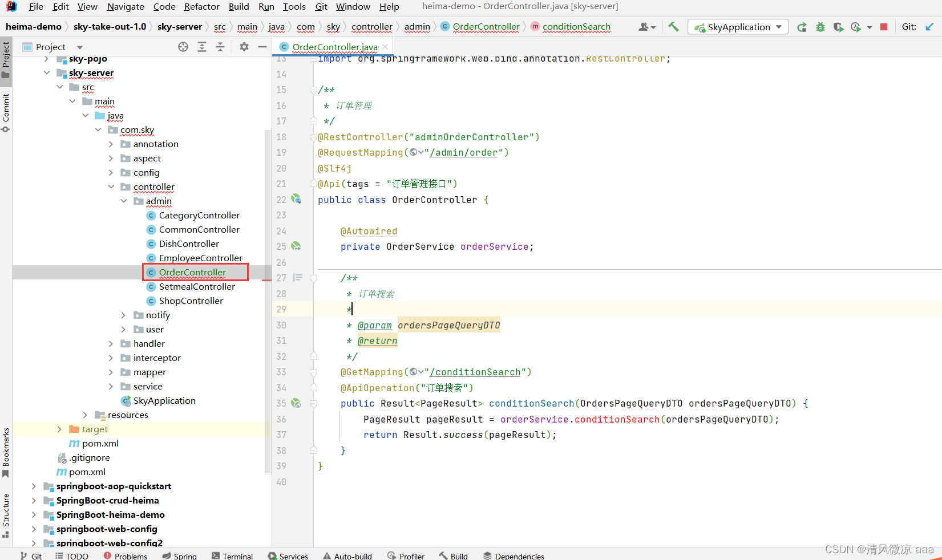This screenshot has width=942, height=560.
Task: Click the /admin/order mapping link
Action: point(464,152)
